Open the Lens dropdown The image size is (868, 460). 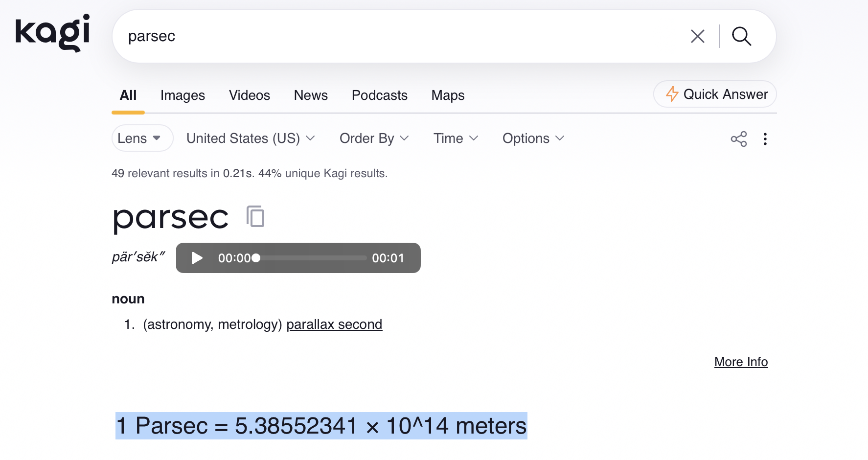[x=142, y=138]
